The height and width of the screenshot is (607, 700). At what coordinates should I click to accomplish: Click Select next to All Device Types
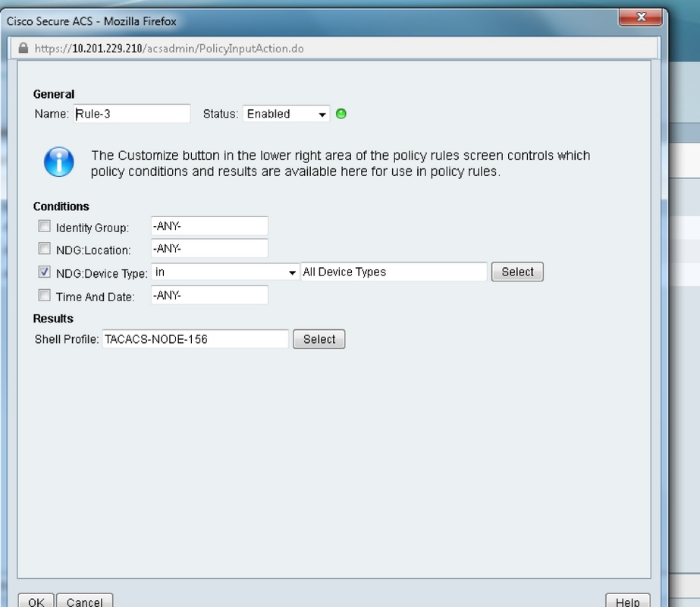(x=517, y=272)
